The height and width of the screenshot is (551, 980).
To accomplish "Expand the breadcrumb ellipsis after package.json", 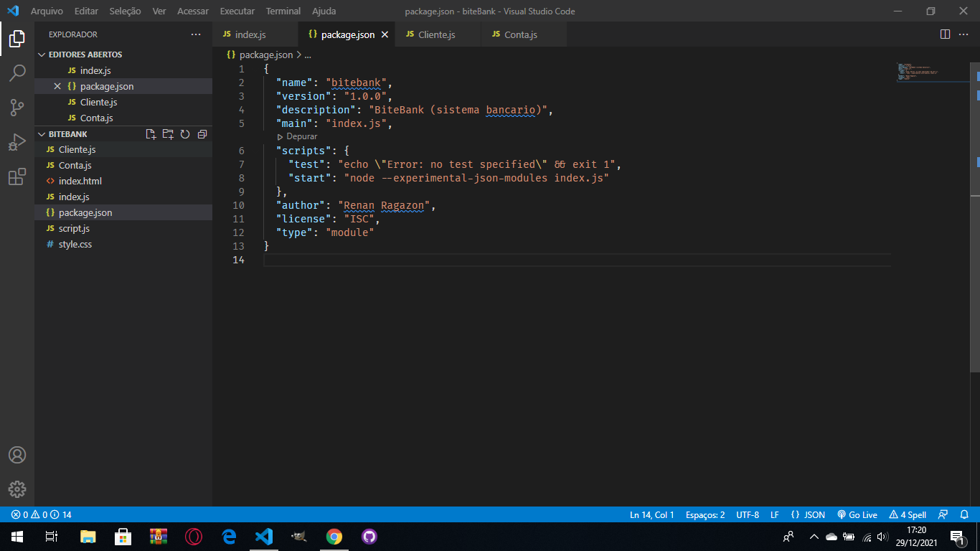I will (308, 55).
